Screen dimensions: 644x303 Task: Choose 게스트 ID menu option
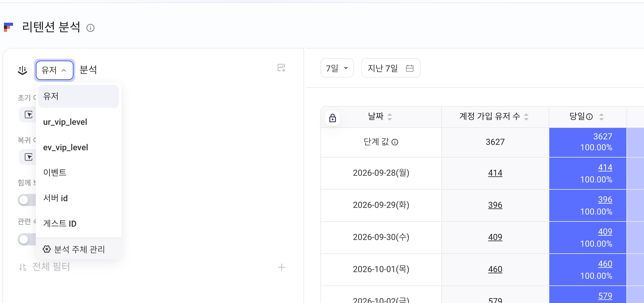click(x=79, y=224)
